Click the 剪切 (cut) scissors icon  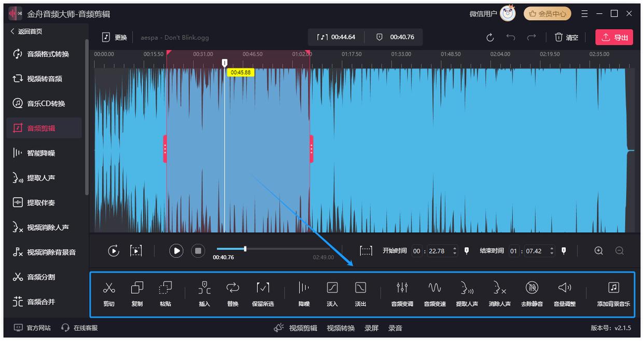[x=109, y=288]
